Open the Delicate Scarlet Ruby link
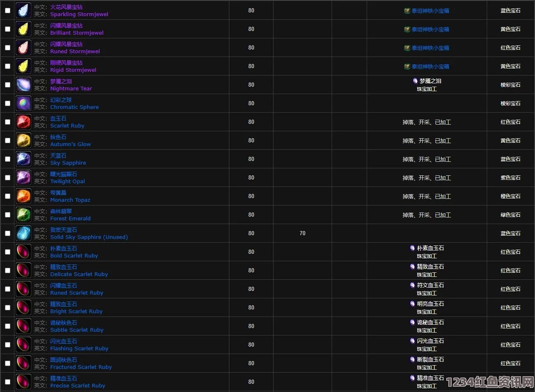535x392 pixels. [x=79, y=274]
